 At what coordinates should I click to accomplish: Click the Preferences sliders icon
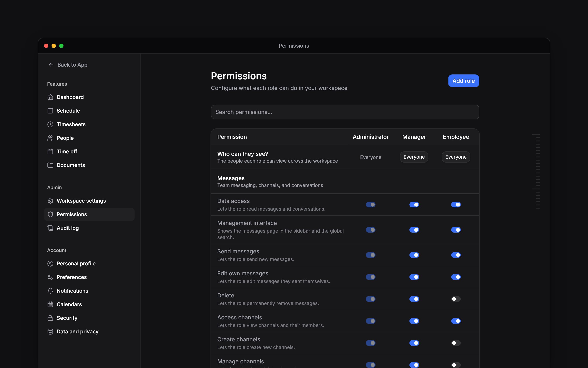(50, 277)
